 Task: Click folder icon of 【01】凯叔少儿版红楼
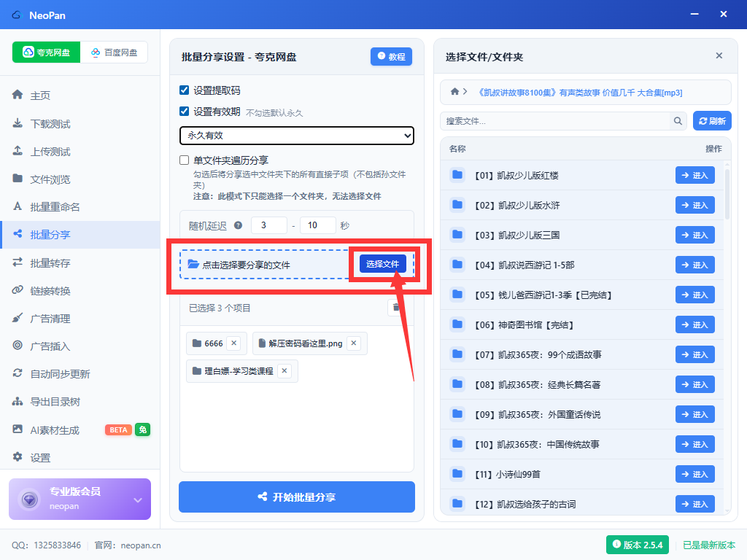(x=457, y=175)
